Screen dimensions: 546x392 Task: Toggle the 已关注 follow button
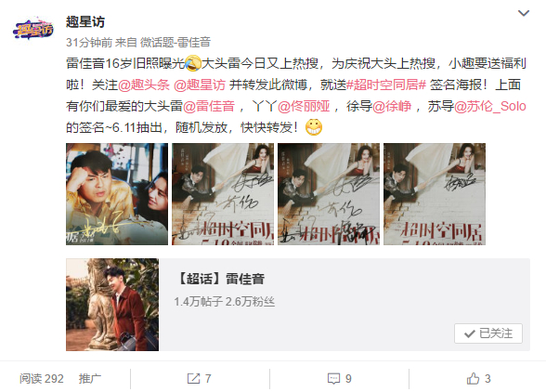[488, 333]
